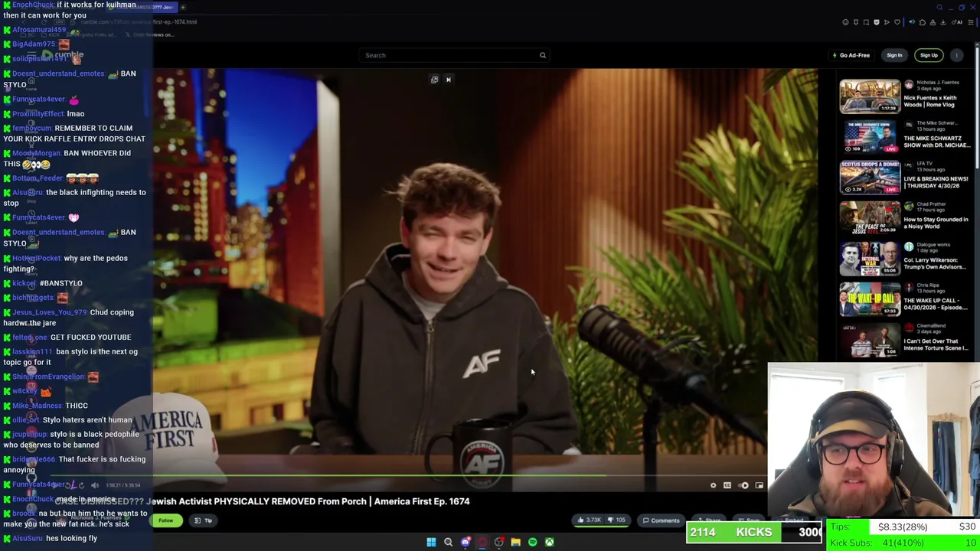980x551 pixels.
Task: Click the browser shield ad-blocker icon
Action: (877, 22)
